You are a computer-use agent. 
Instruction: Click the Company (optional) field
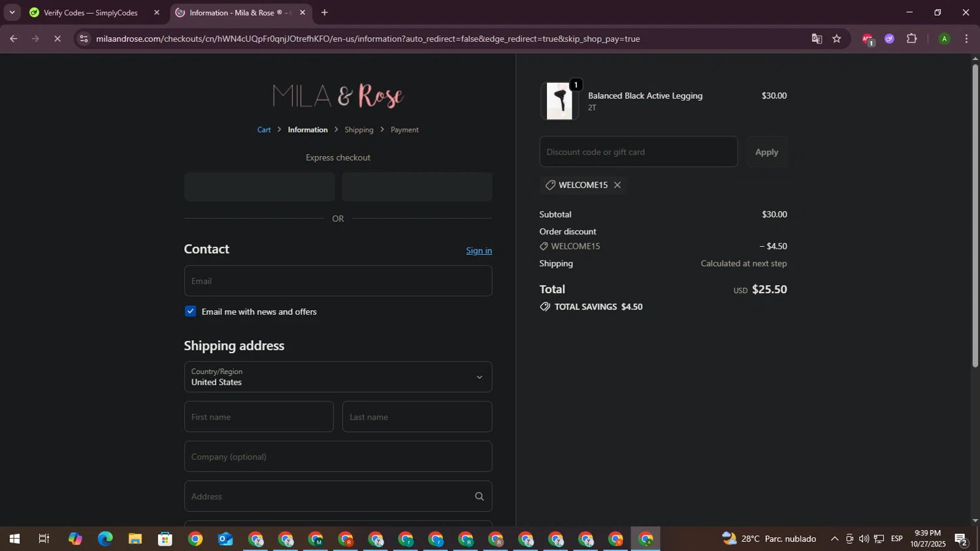(338, 456)
